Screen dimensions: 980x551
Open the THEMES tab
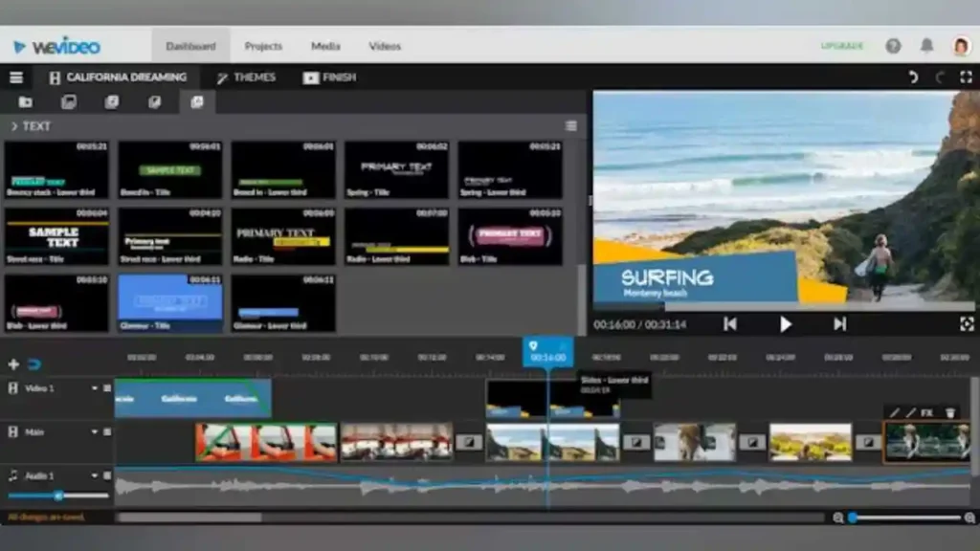click(246, 77)
